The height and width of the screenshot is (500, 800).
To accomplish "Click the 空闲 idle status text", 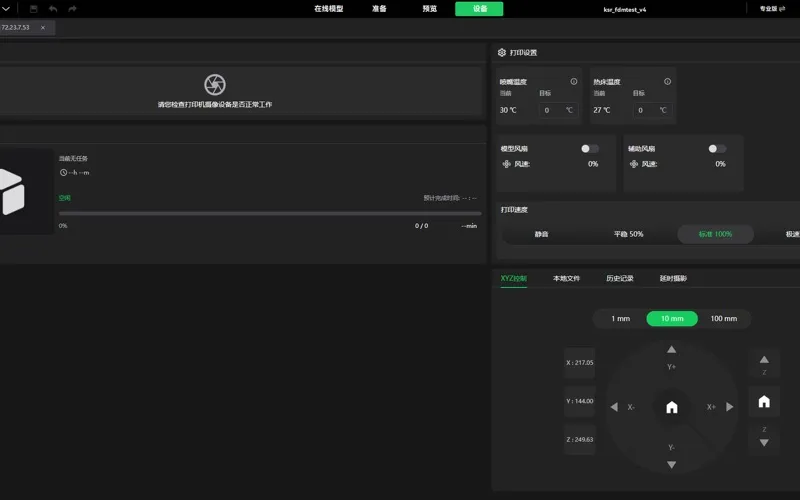I will tap(65, 198).
